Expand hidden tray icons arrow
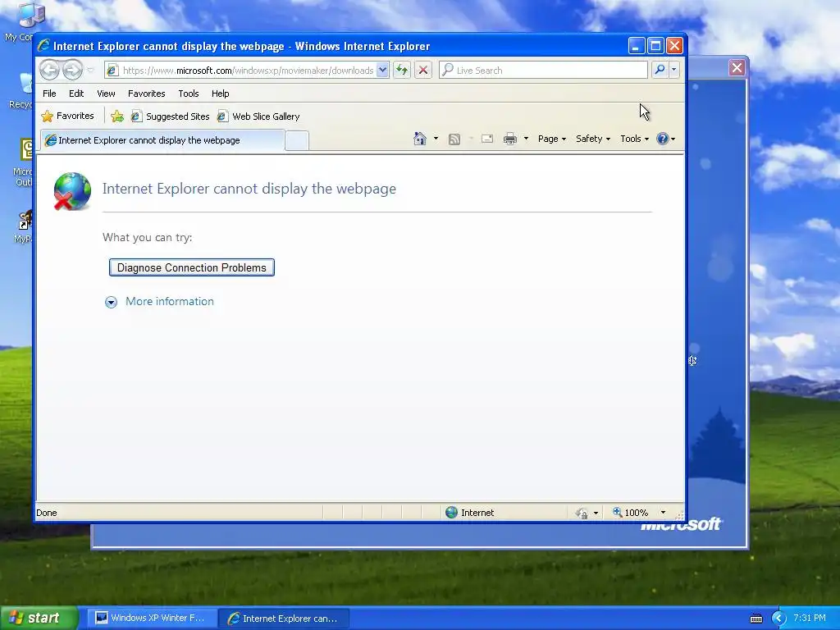This screenshot has width=840, height=630. point(778,619)
